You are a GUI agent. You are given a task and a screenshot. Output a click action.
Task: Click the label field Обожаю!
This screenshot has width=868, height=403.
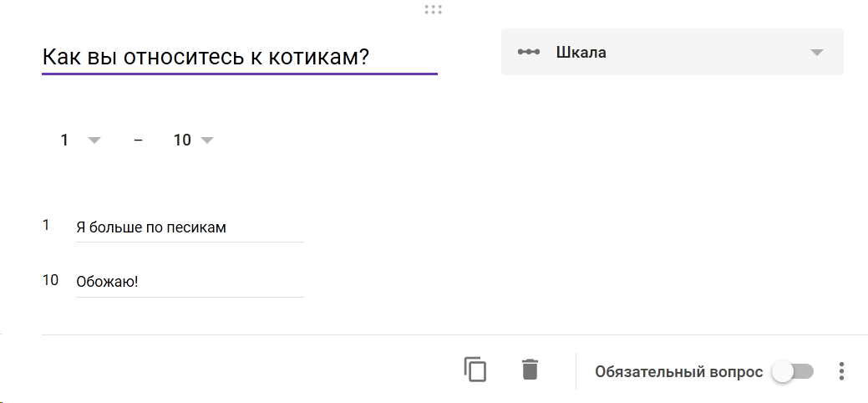190,282
